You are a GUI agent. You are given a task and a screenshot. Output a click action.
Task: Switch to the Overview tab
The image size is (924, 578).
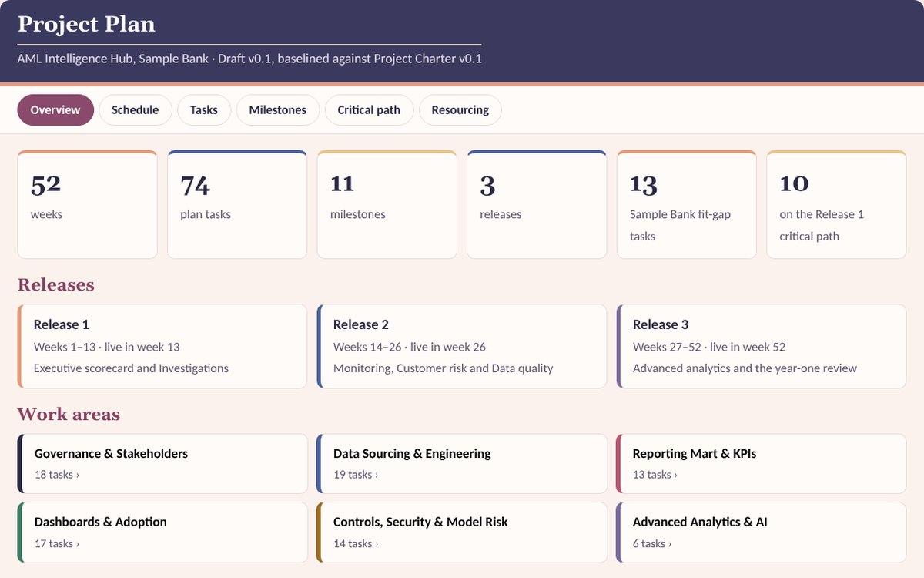pos(55,110)
